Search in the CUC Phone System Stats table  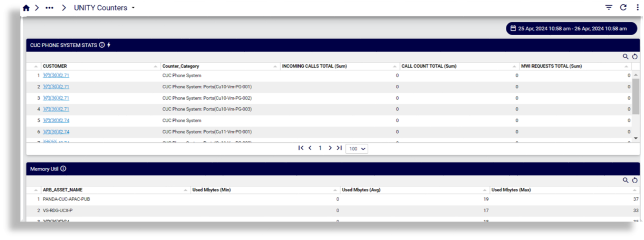[x=625, y=56]
